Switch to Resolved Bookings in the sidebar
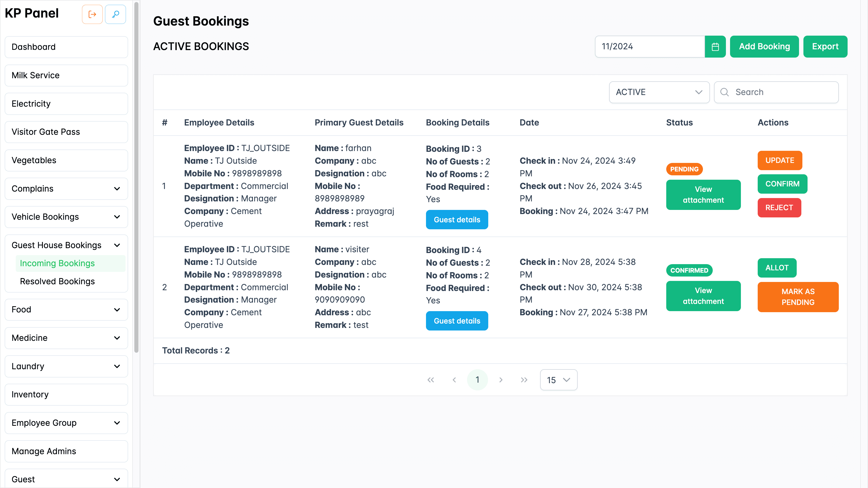This screenshot has width=868, height=488. (x=57, y=281)
